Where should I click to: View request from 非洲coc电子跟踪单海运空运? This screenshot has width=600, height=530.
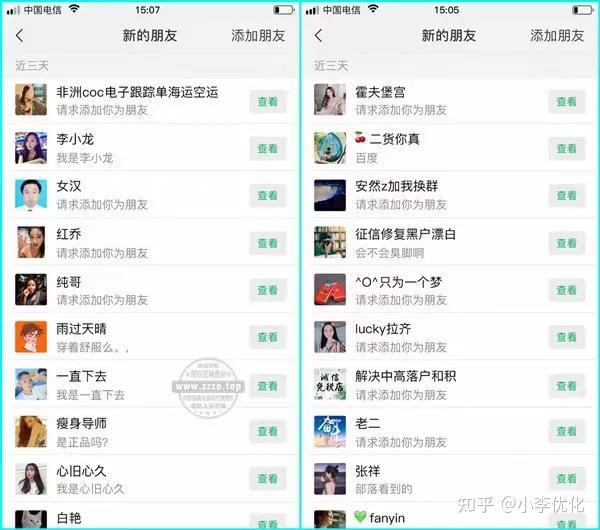point(268,102)
